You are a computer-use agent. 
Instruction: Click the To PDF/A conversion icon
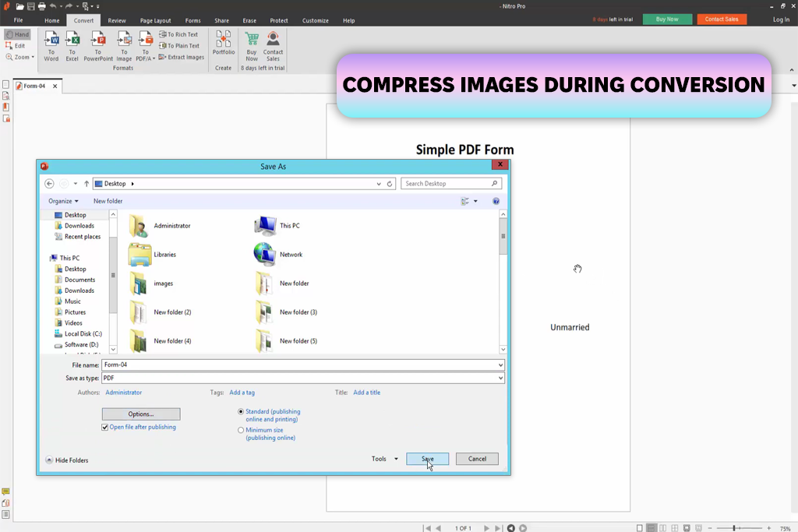146,46
